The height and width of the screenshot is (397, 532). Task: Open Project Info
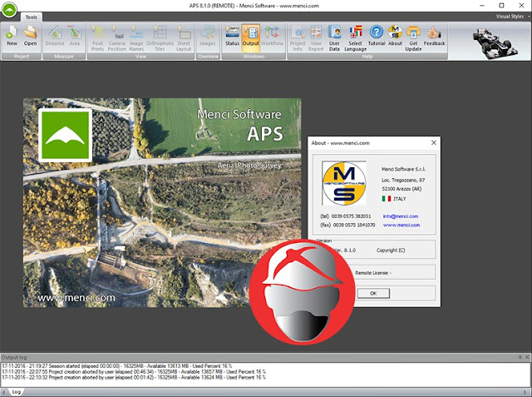[x=298, y=38]
